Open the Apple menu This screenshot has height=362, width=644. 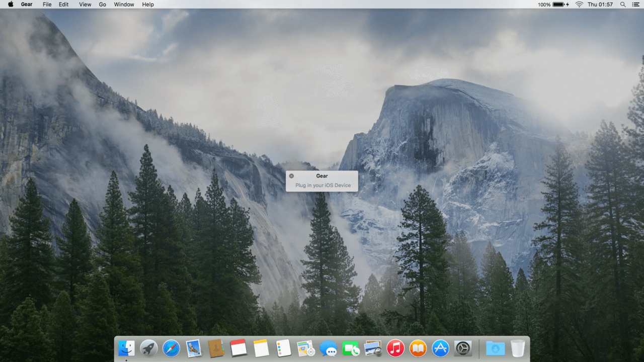tap(11, 4)
